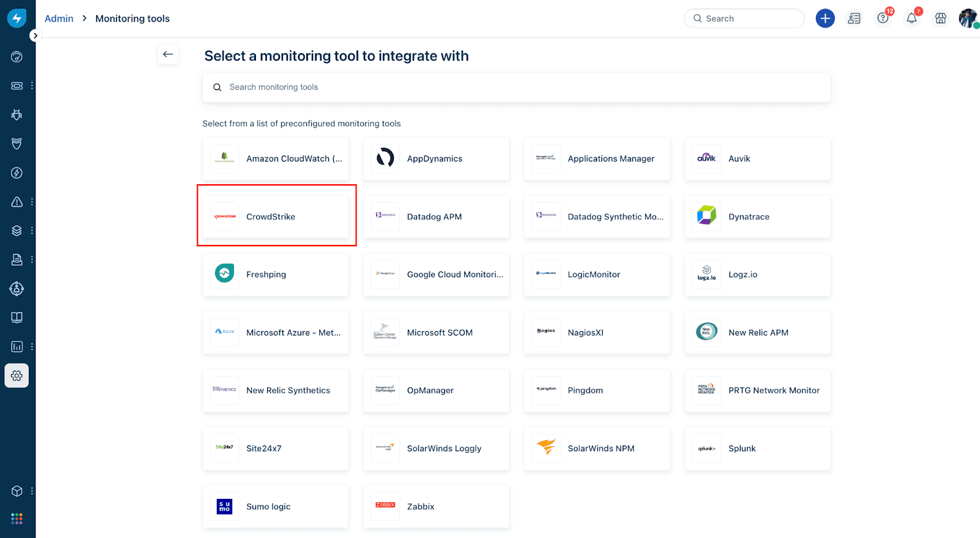Choose Datadog Synthetic Monitoring card
Image resolution: width=980 pixels, height=538 pixels.
point(597,217)
